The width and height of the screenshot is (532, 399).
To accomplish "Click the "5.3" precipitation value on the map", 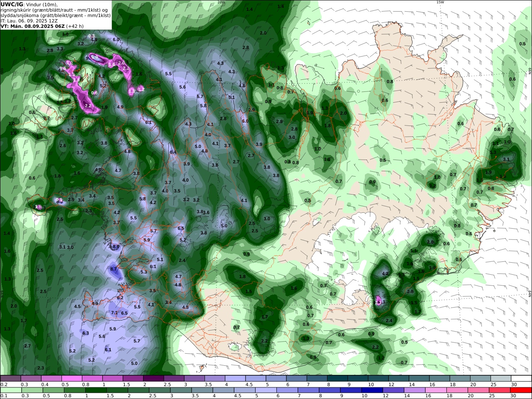I will [144, 272].
